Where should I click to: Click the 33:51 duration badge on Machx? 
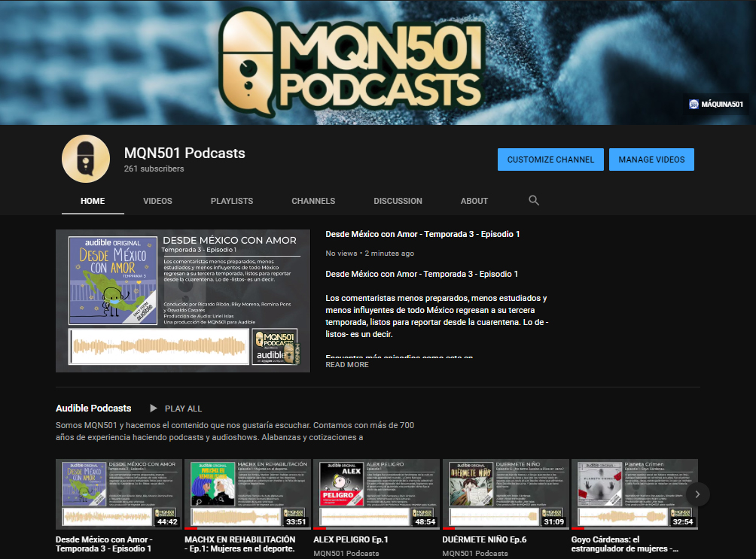[296, 522]
